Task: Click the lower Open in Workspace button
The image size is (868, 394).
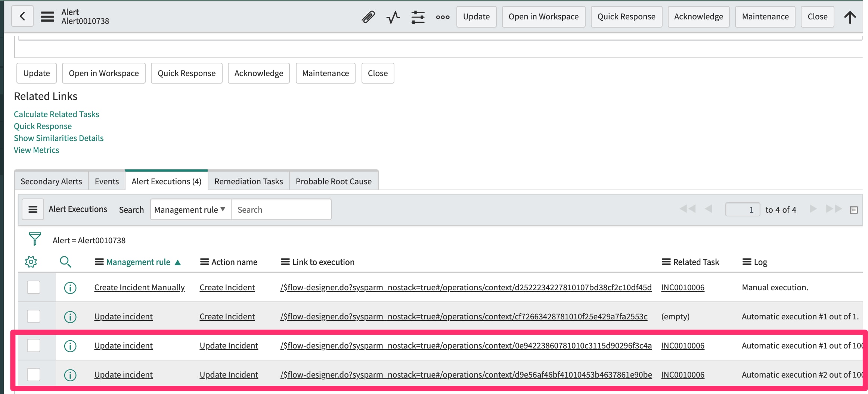Action: [104, 73]
